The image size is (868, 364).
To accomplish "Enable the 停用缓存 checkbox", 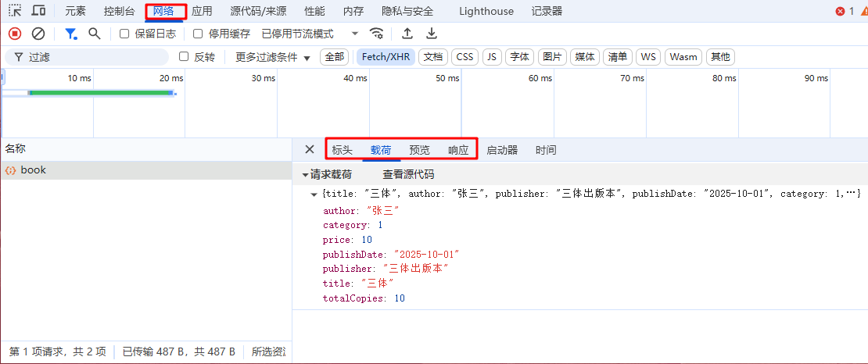I will [198, 34].
